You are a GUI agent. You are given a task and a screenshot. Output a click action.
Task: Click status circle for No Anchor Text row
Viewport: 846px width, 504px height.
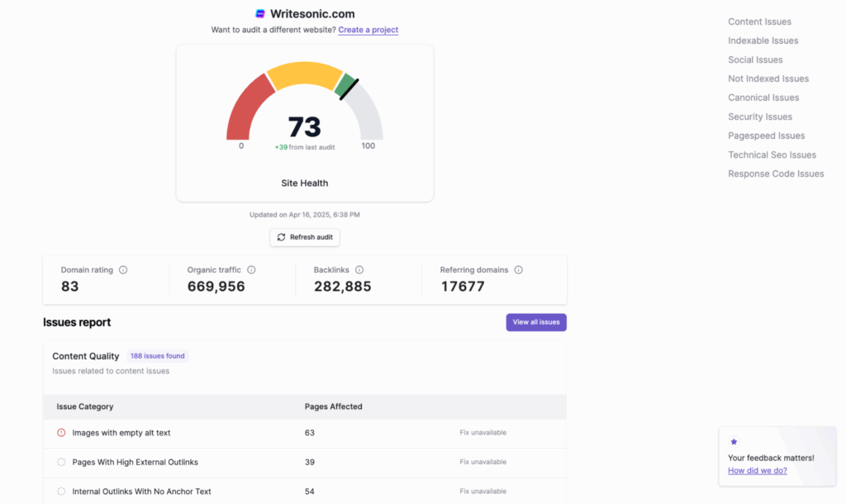coord(61,492)
